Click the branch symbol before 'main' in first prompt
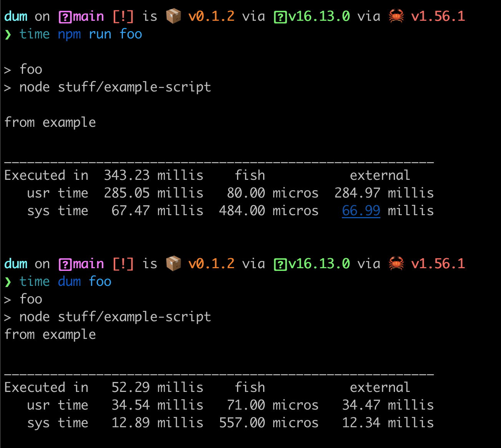The height and width of the screenshot is (448, 501). [x=65, y=17]
